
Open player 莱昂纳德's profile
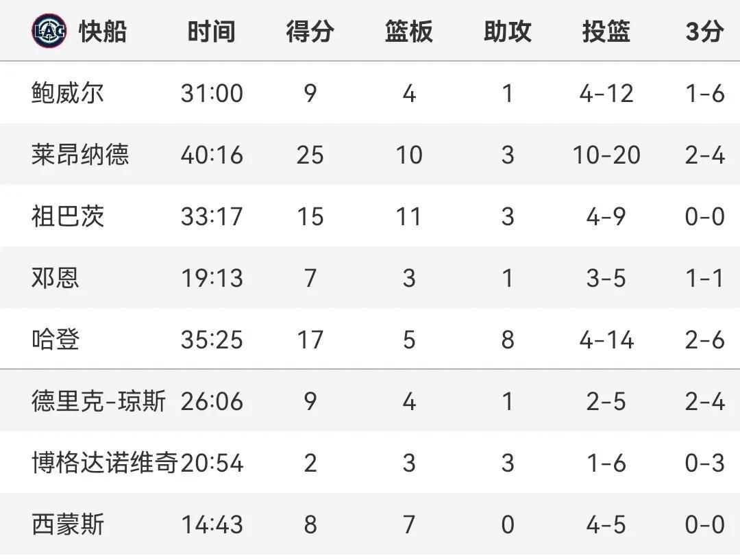80,155
